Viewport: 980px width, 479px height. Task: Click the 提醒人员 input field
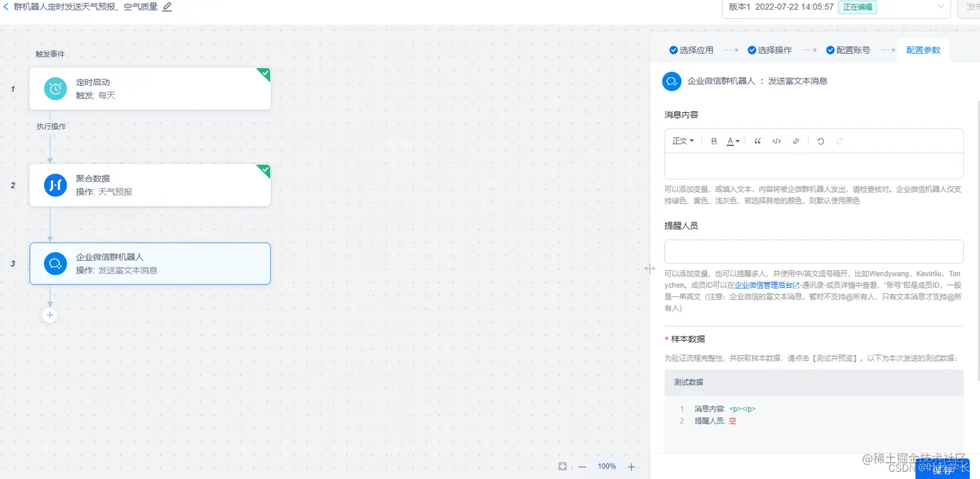click(813, 251)
